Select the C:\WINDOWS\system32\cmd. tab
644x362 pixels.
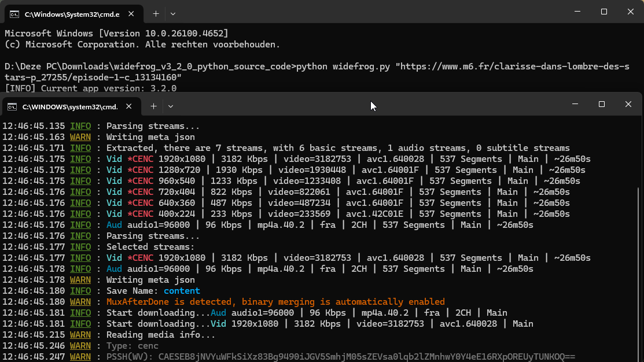pyautogui.click(x=69, y=106)
